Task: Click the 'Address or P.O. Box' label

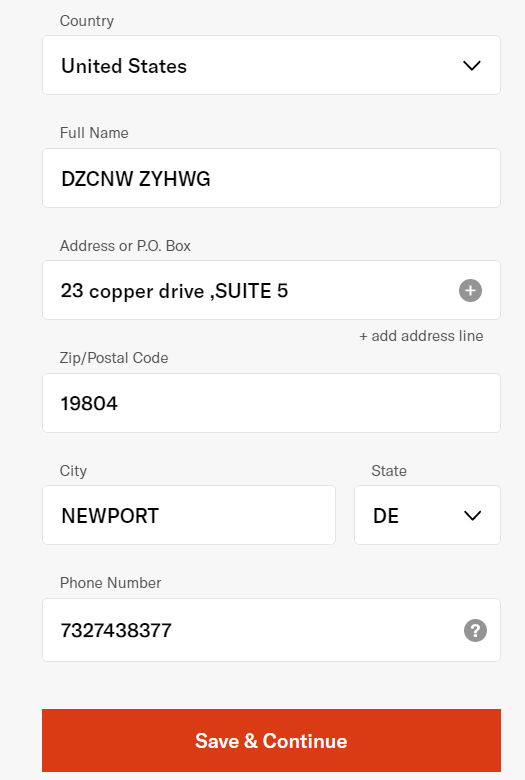Action: 125,246
